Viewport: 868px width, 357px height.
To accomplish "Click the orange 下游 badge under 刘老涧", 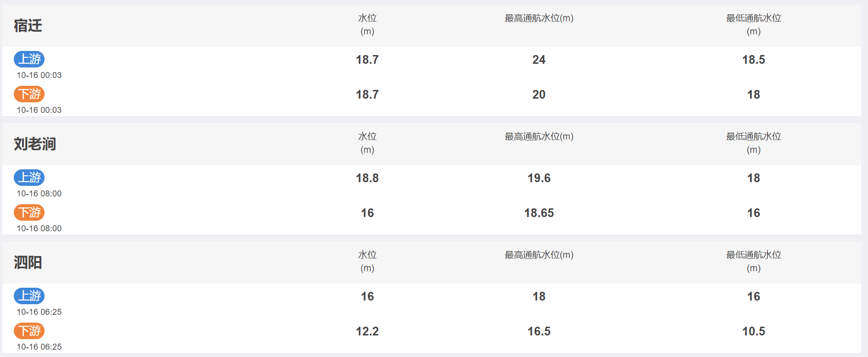I will [x=29, y=212].
